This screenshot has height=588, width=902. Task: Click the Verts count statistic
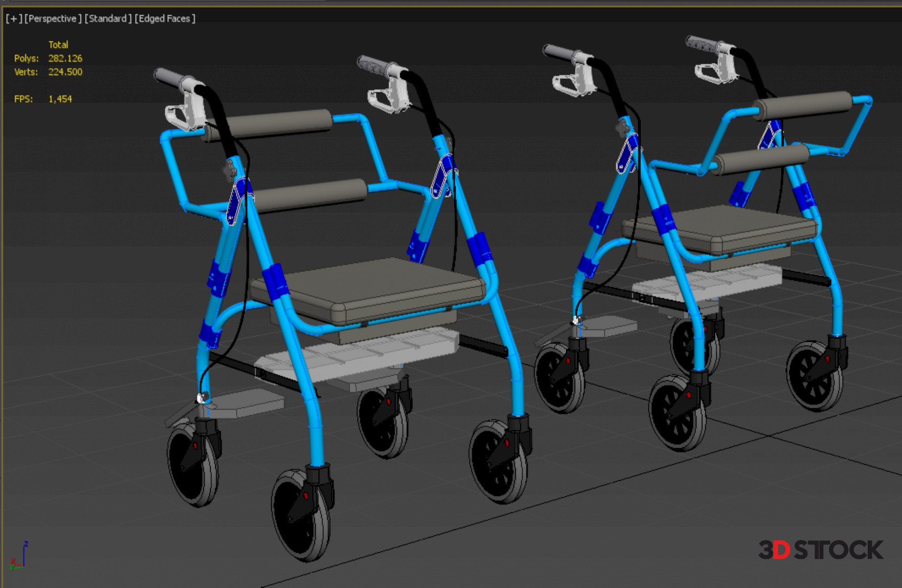[x=65, y=72]
